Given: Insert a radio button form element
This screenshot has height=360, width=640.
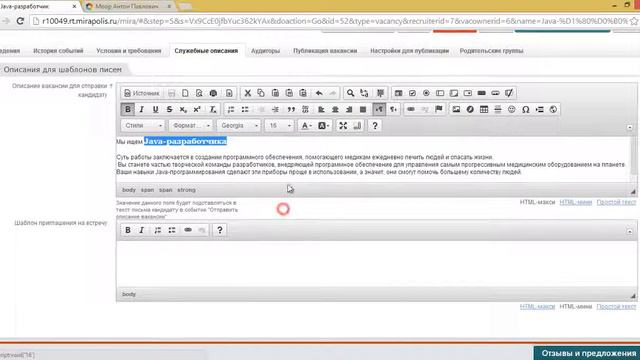Looking at the screenshot, I should tap(426, 93).
